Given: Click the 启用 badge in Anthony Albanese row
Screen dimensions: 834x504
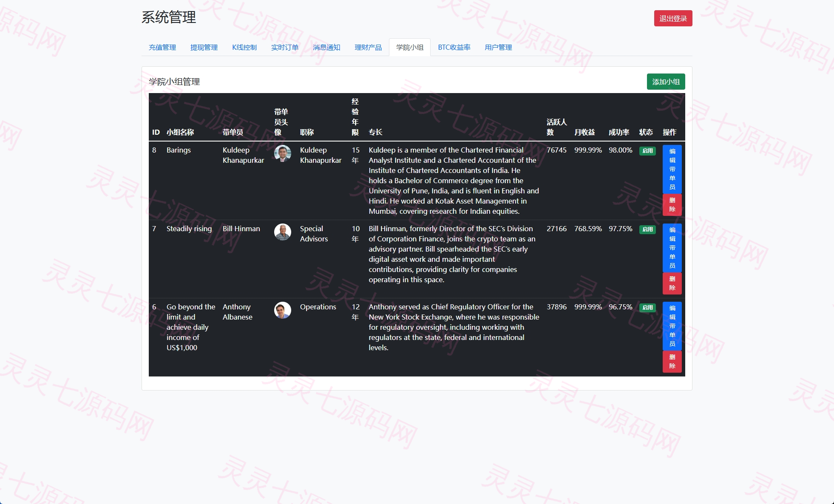Looking at the screenshot, I should tap(647, 308).
